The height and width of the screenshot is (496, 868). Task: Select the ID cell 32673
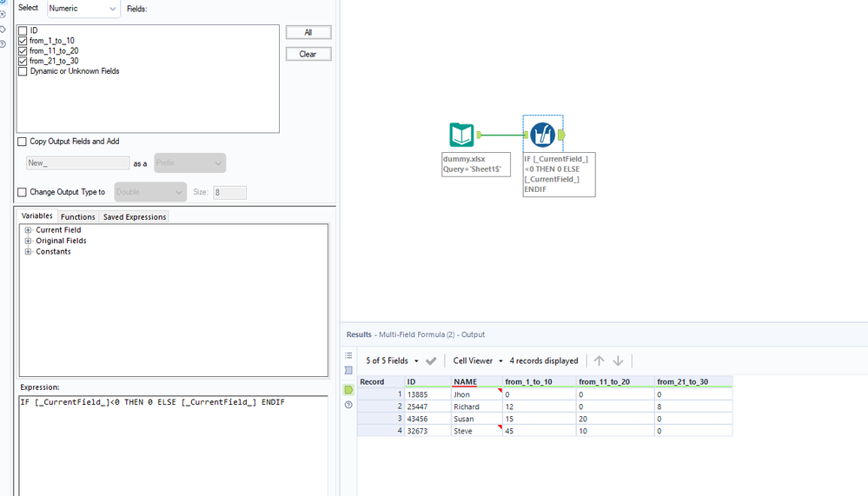(427, 431)
